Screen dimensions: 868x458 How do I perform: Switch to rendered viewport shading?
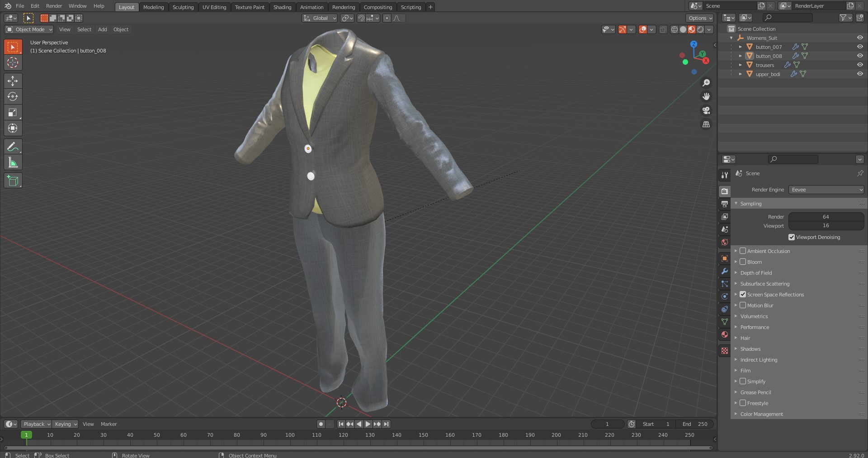click(x=700, y=29)
